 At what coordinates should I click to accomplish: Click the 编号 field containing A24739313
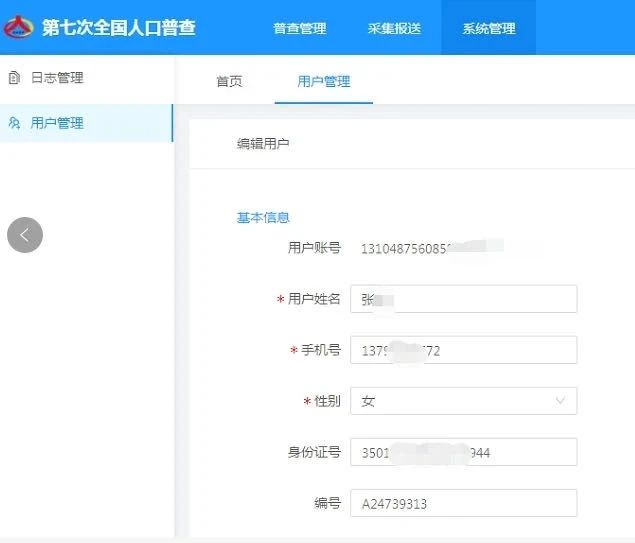pyautogui.click(x=463, y=503)
